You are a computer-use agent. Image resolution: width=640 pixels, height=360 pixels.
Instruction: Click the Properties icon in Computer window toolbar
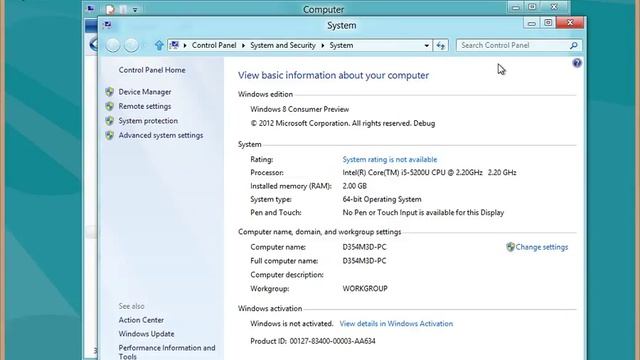pyautogui.click(x=110, y=9)
